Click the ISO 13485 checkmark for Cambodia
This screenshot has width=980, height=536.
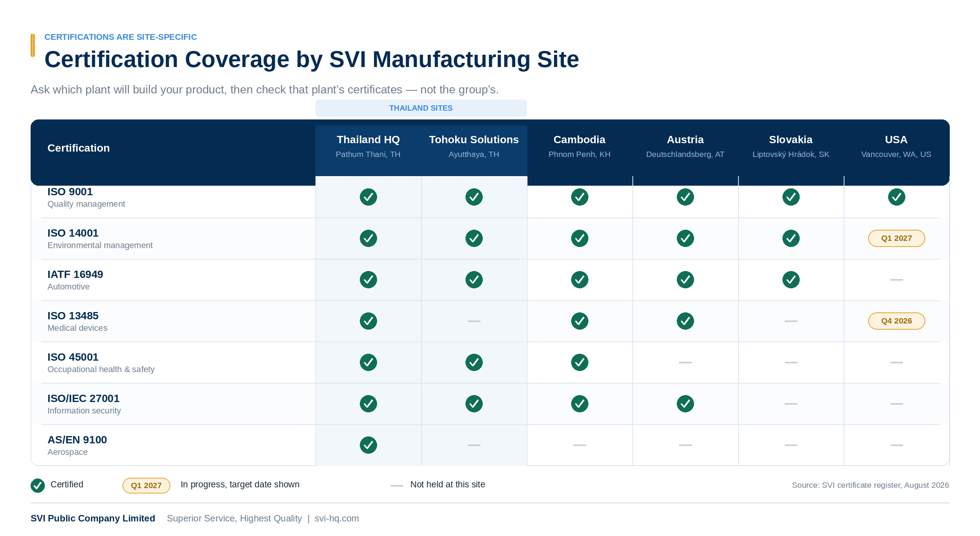pyautogui.click(x=580, y=321)
